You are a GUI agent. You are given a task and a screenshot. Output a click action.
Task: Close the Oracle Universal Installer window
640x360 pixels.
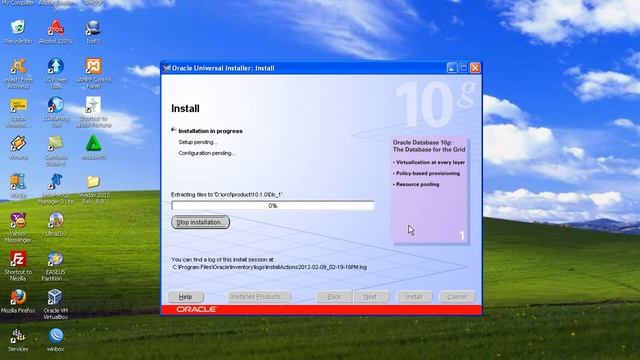coord(475,68)
